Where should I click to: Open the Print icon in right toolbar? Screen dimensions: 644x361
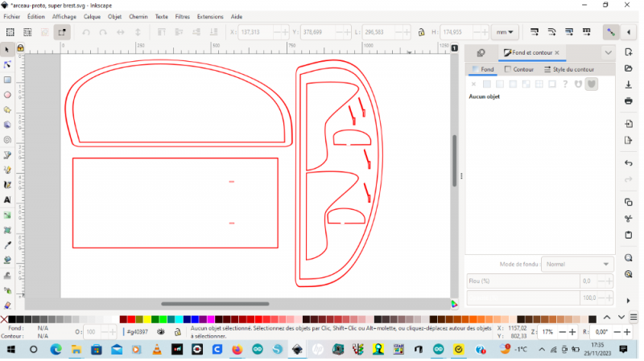click(629, 101)
